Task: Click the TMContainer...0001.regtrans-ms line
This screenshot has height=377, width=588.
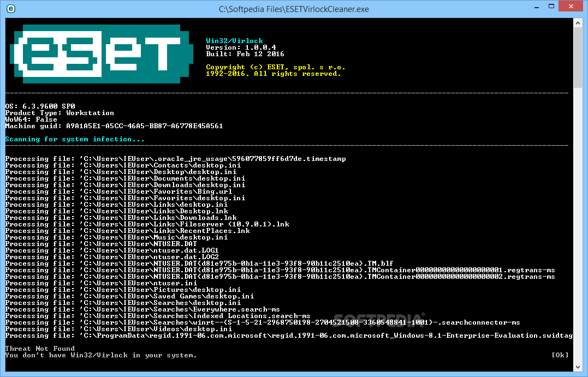Action: (x=280, y=270)
